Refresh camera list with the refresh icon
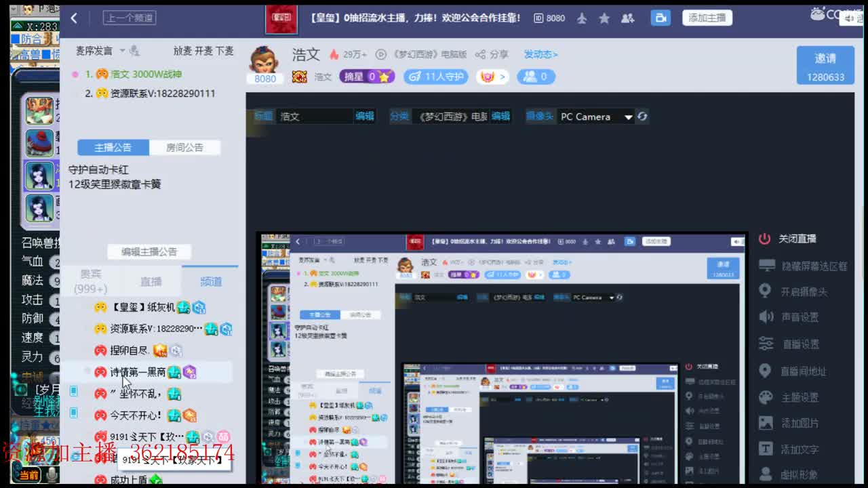 (642, 117)
